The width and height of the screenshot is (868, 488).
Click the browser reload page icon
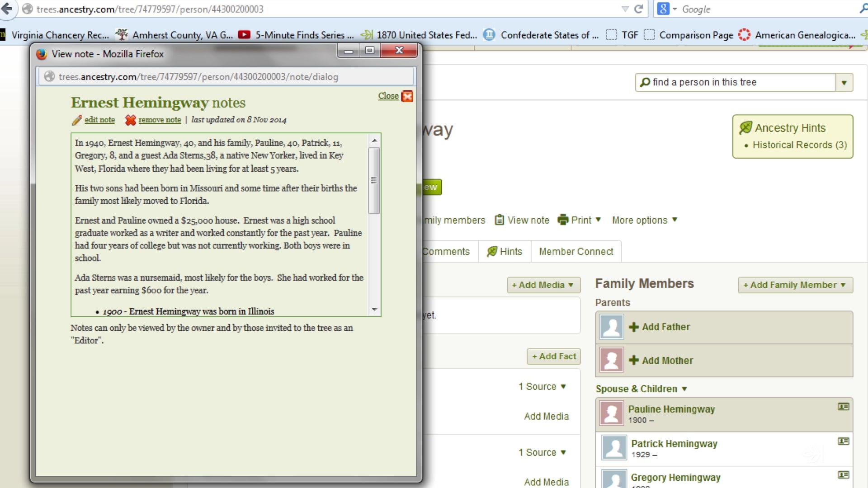click(x=638, y=9)
